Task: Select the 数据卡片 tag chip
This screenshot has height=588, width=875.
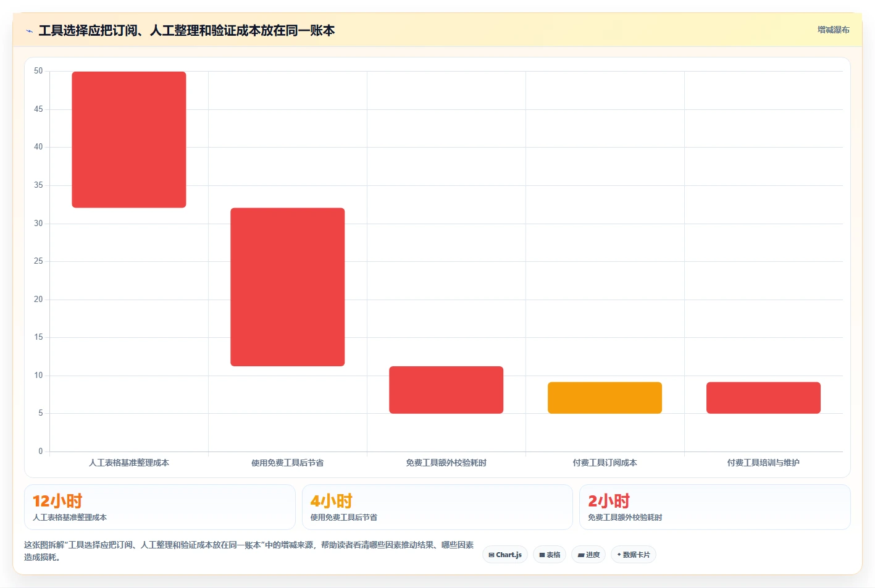Action: [x=634, y=555]
